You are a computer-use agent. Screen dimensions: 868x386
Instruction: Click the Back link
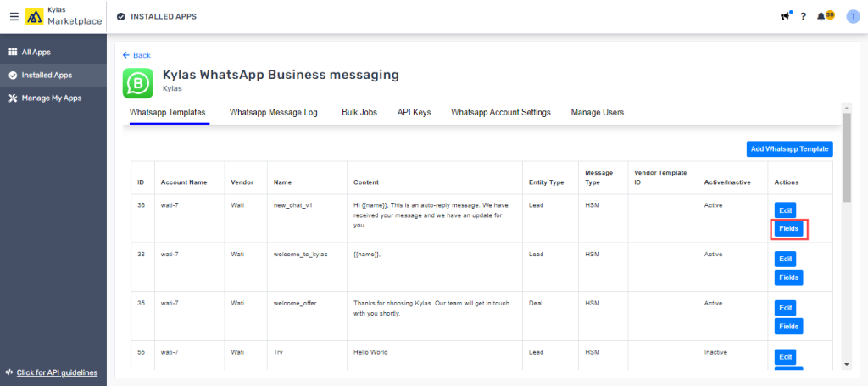[x=136, y=55]
